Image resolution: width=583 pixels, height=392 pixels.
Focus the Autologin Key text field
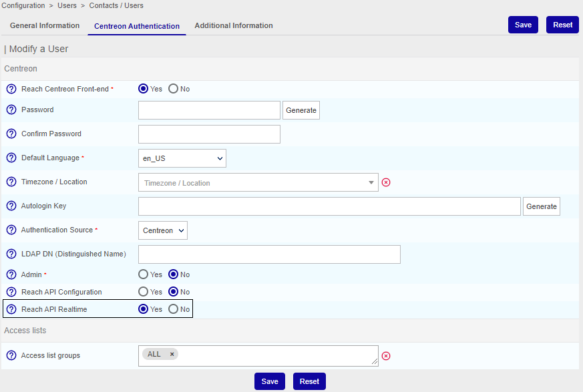pos(329,206)
